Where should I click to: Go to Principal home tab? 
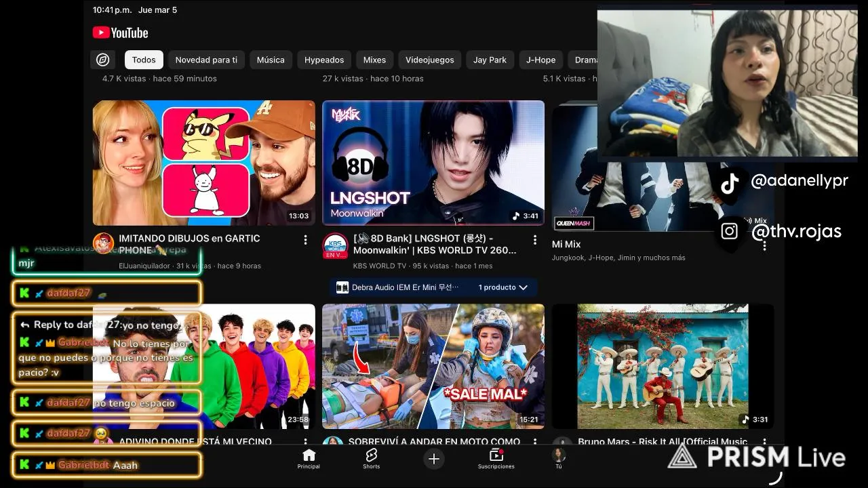tap(309, 459)
